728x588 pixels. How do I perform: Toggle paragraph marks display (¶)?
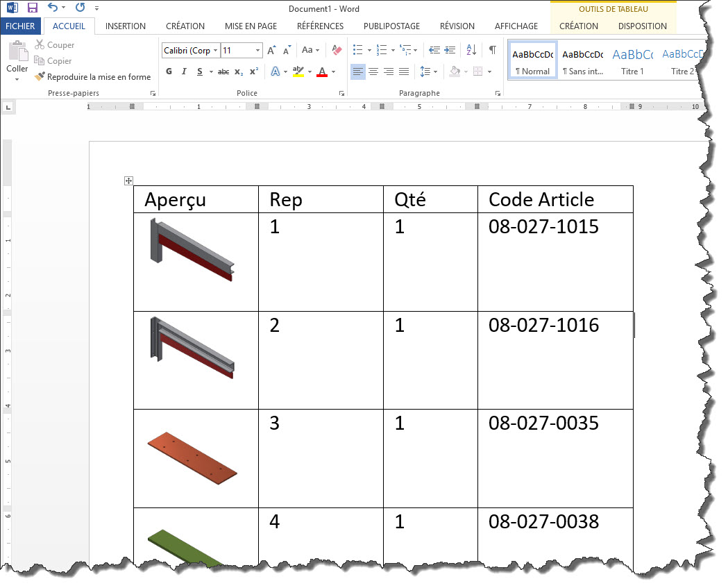[492, 50]
